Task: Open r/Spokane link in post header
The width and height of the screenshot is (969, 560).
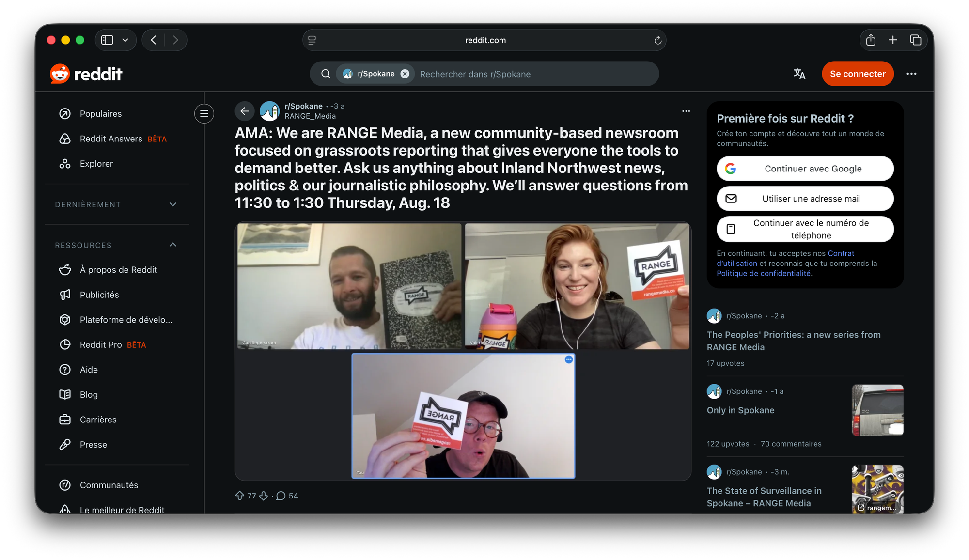Action: coord(303,106)
